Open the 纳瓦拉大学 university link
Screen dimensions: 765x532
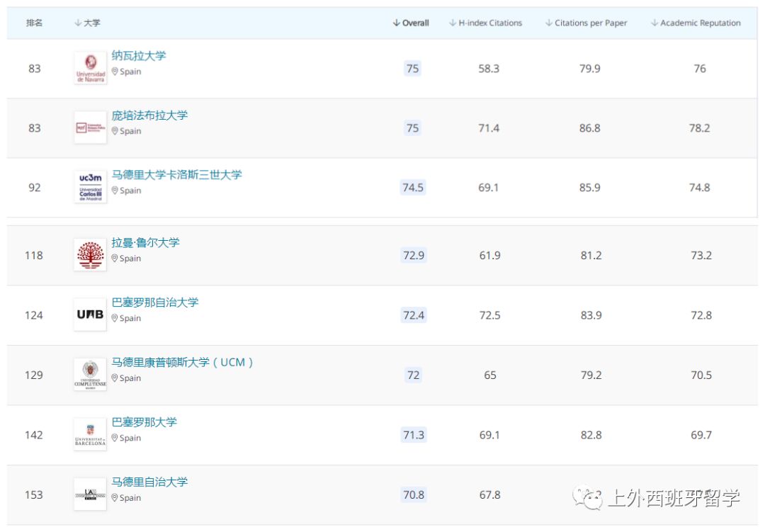pos(139,56)
